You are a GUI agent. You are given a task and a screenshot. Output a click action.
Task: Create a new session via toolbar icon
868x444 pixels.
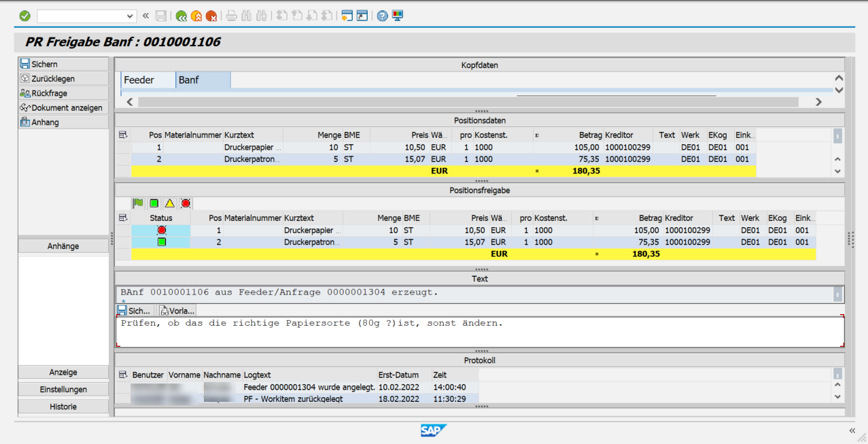(348, 14)
